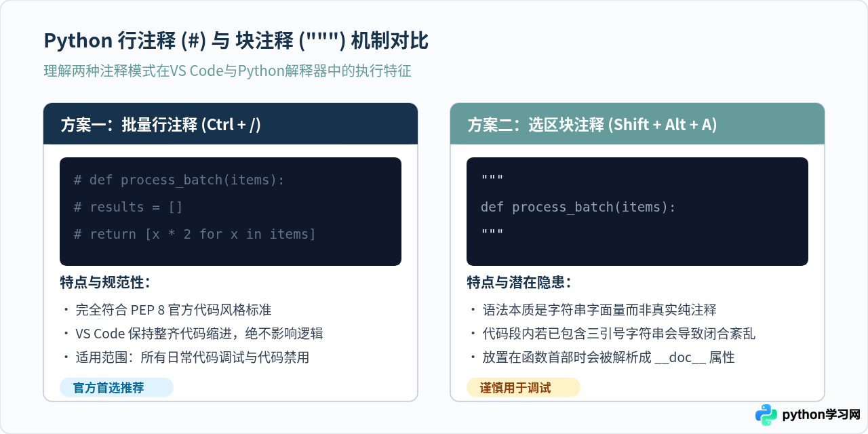The image size is (868, 434).
Task: Click the bullet about 三引号字符串会导致闭合紊乱
Action: tap(612, 334)
